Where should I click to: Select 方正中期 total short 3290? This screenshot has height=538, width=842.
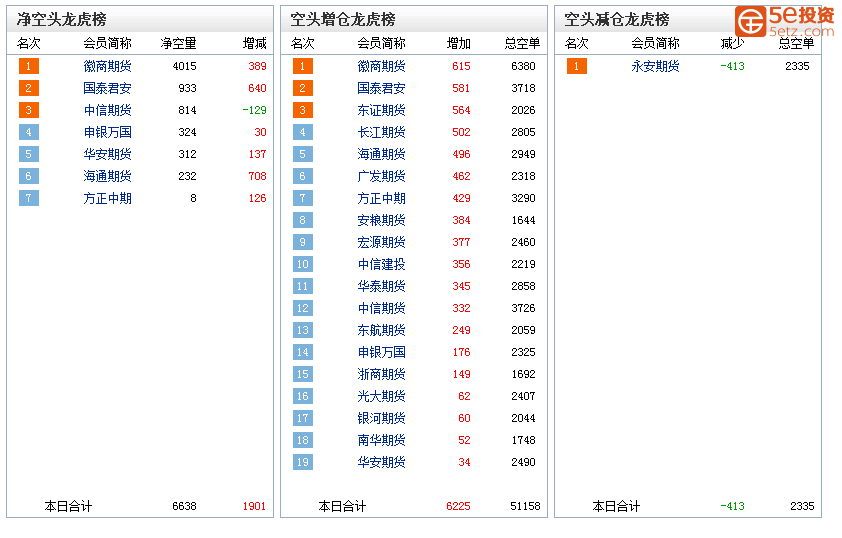pos(523,198)
